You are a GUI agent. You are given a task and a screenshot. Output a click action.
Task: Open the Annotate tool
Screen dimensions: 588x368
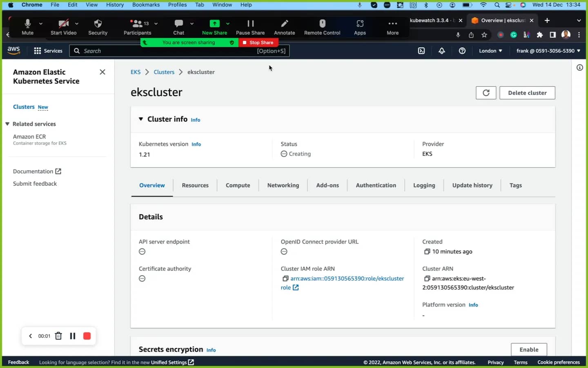pyautogui.click(x=284, y=27)
